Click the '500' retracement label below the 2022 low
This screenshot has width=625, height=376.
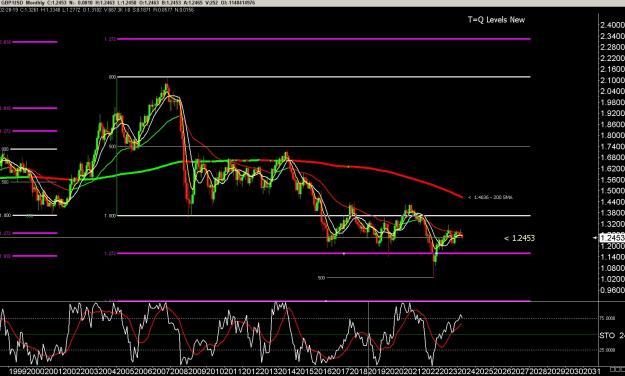[321, 278]
